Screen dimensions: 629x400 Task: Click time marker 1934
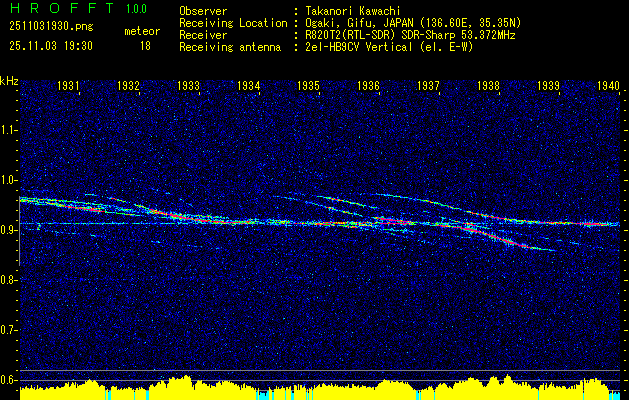(248, 86)
